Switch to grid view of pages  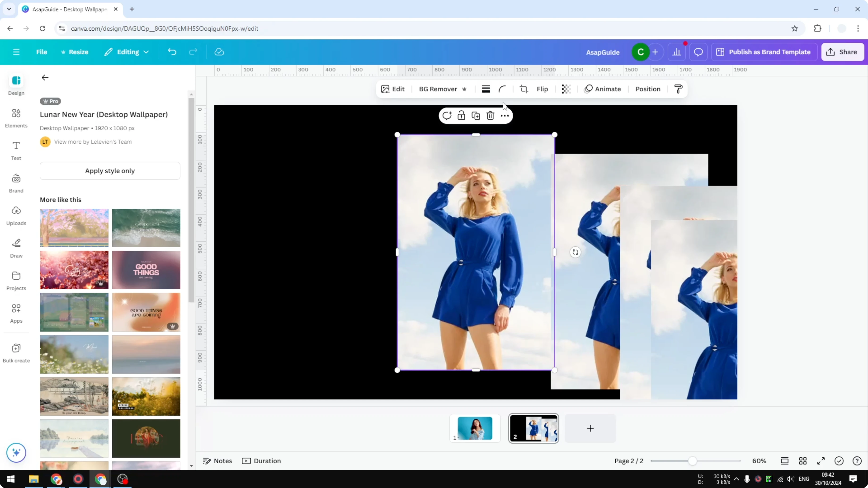pyautogui.click(x=803, y=461)
